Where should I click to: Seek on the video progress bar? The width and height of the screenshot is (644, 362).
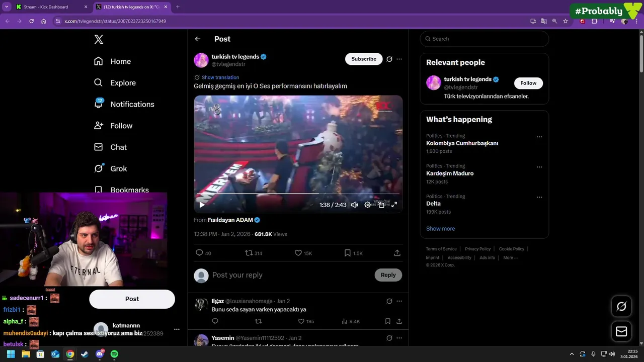pos(298,193)
